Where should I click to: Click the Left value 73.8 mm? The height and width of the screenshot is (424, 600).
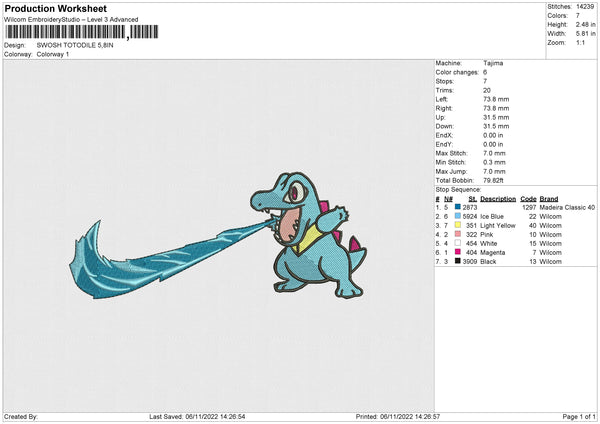(x=496, y=99)
